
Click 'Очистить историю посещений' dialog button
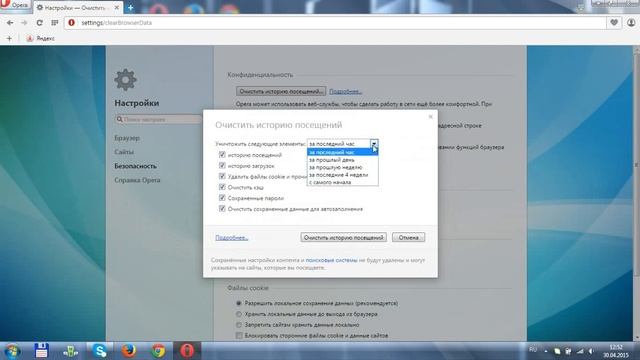click(x=344, y=237)
